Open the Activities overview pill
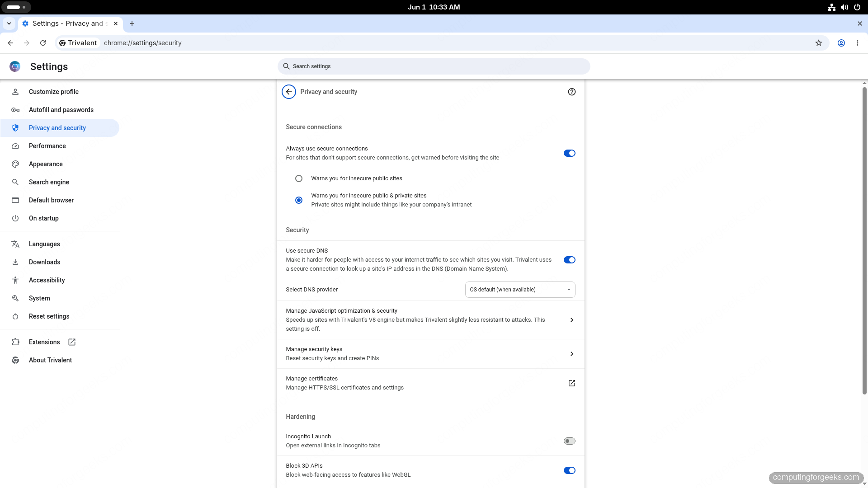Image resolution: width=868 pixels, height=488 pixels. click(x=17, y=7)
